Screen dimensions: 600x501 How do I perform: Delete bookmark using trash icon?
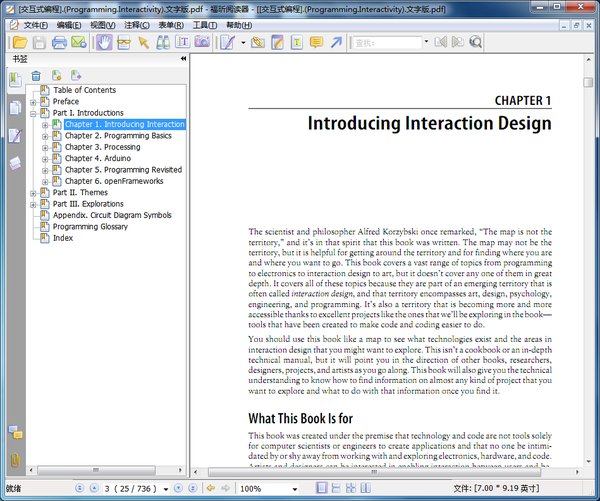click(36, 75)
